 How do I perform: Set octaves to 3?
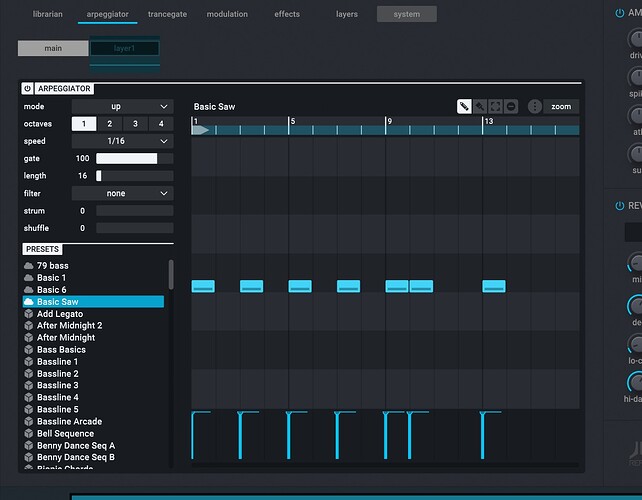135,124
